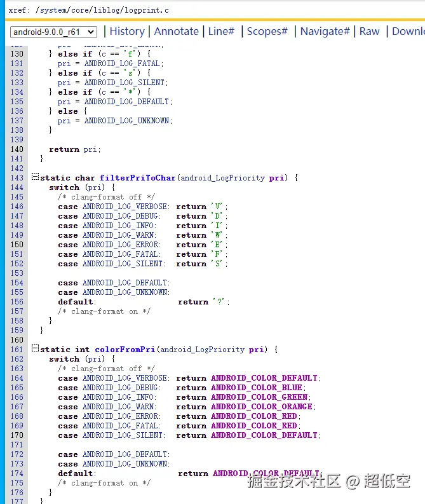The image size is (425, 504).
Task: Click ANDROID_COLOR_ORANGE on line 167
Action: click(262, 407)
